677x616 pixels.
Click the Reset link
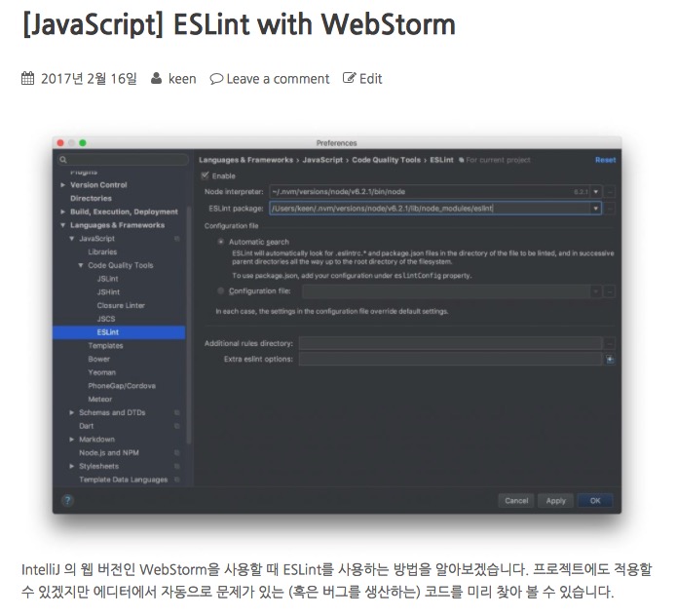tap(605, 160)
